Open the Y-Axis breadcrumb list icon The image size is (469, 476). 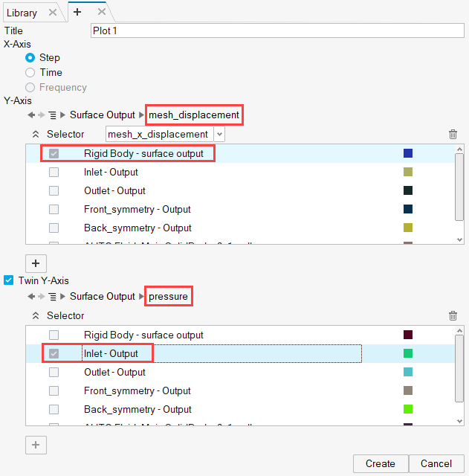point(52,115)
